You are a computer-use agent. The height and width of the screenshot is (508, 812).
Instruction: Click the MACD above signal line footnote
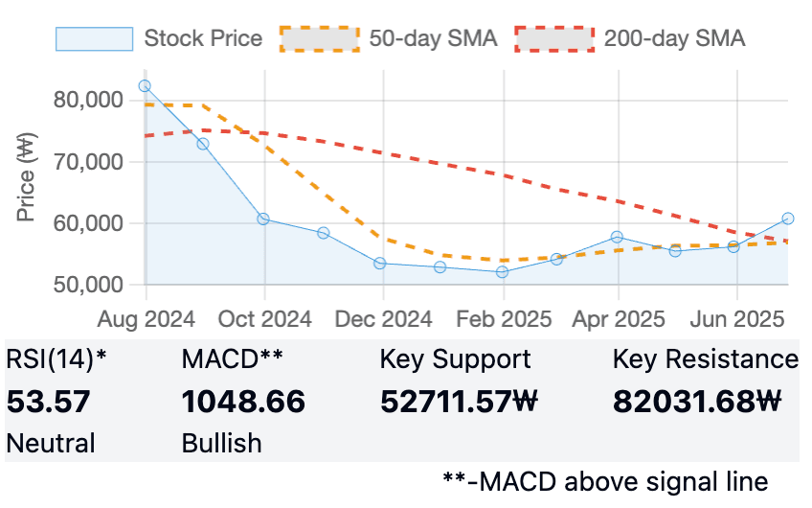pyautogui.click(x=605, y=480)
